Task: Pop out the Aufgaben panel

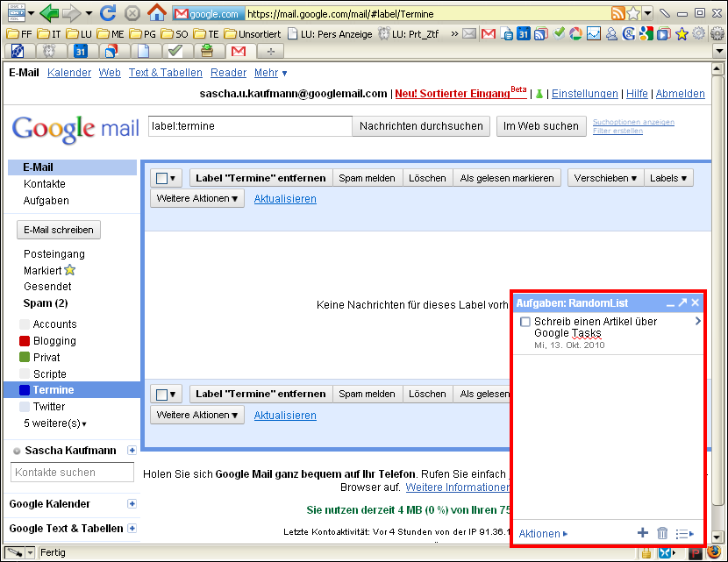Action: click(682, 302)
